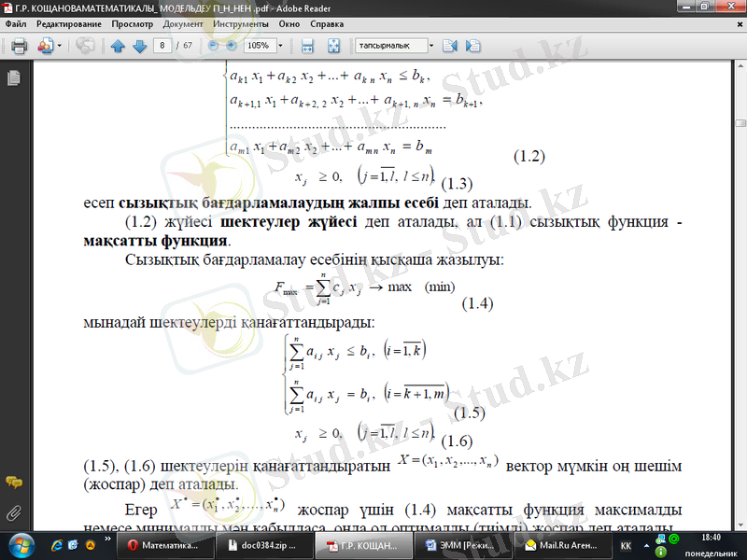Image resolution: width=747 pixels, height=560 pixels.
Task: Zoom out with the minus button
Action: tap(214, 46)
